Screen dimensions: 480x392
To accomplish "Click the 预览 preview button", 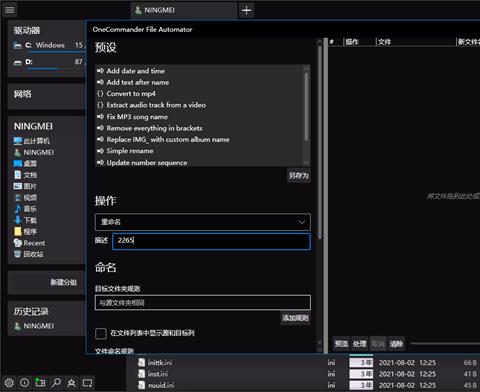I will (x=341, y=343).
